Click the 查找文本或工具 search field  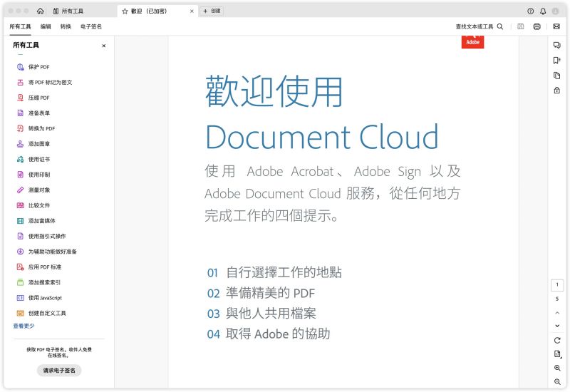[x=479, y=26]
